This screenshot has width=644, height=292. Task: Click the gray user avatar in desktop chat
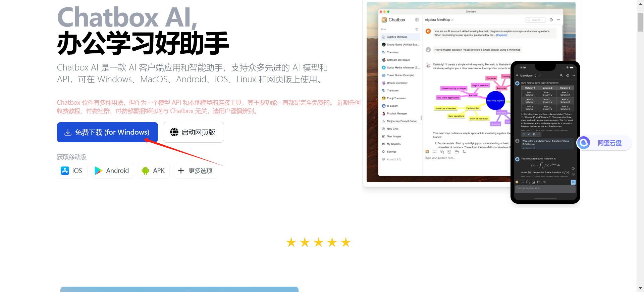428,50
